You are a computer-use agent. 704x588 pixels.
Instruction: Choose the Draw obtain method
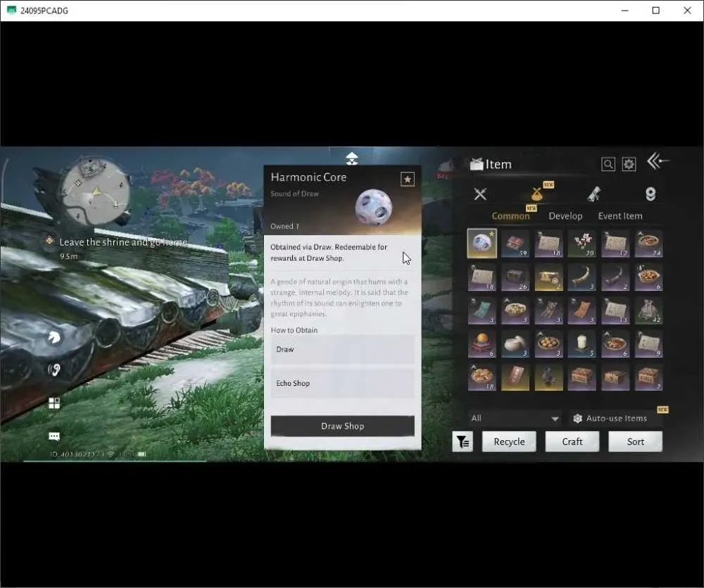(x=343, y=349)
